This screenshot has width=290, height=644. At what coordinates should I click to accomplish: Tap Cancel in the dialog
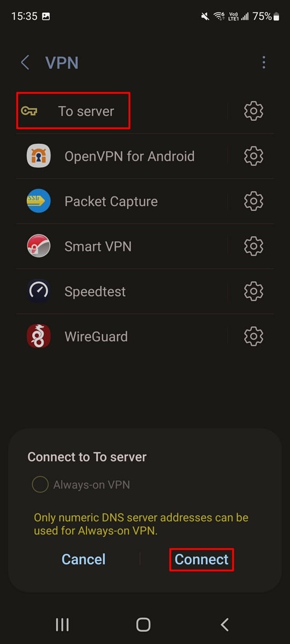(84, 559)
